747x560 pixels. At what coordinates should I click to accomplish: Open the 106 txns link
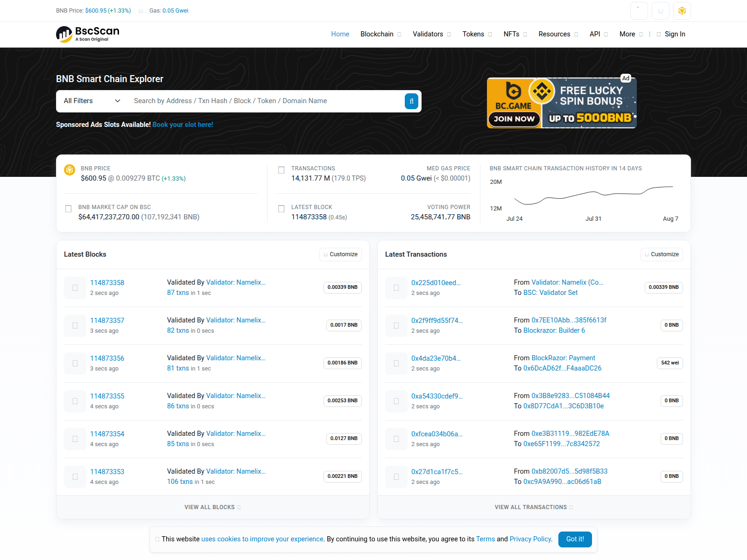coord(180,482)
